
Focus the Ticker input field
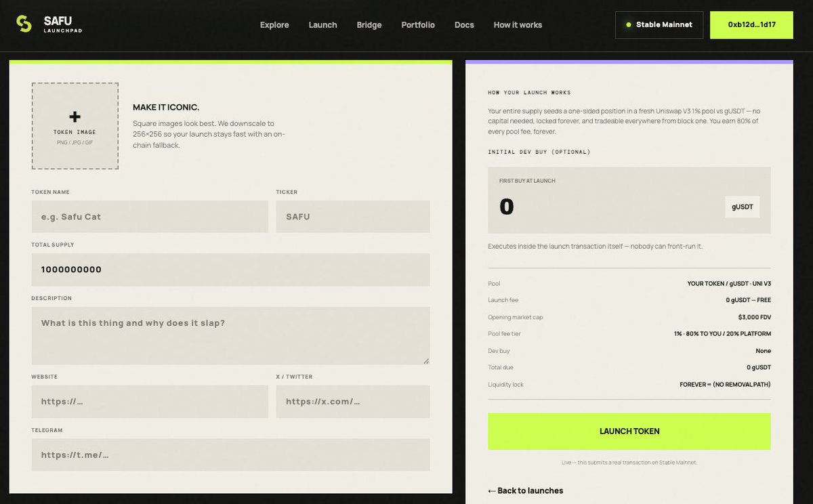coord(353,217)
